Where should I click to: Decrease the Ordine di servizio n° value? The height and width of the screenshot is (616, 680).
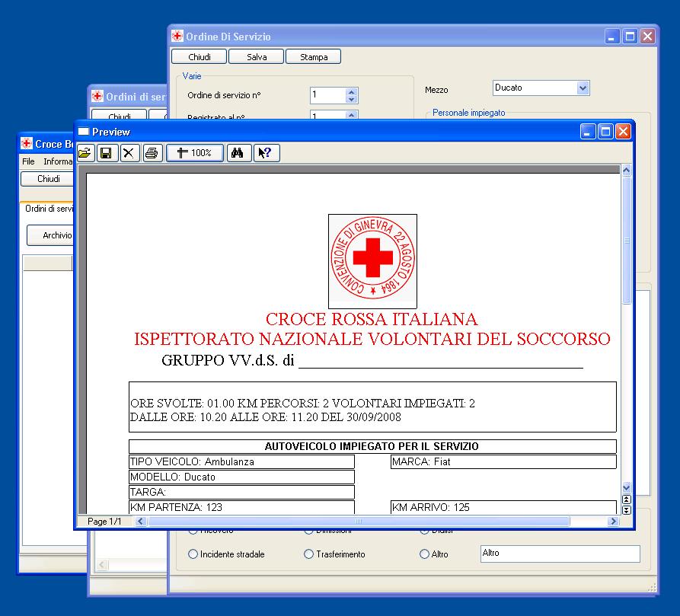point(352,99)
